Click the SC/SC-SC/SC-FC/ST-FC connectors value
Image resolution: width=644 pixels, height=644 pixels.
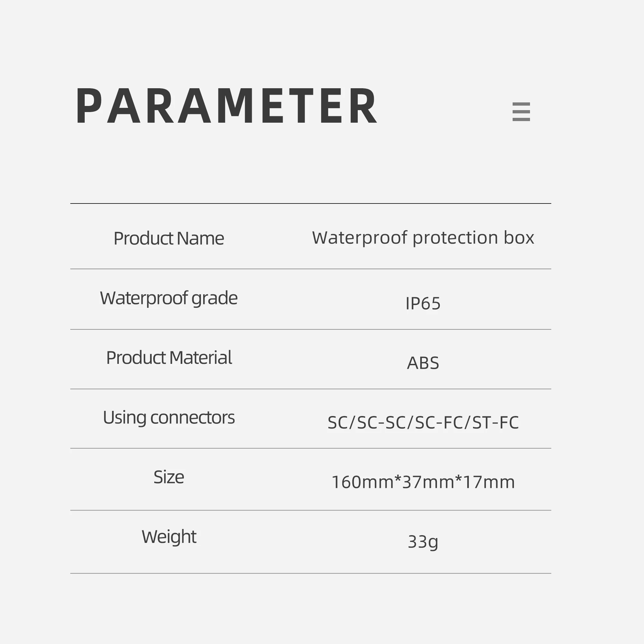(423, 423)
